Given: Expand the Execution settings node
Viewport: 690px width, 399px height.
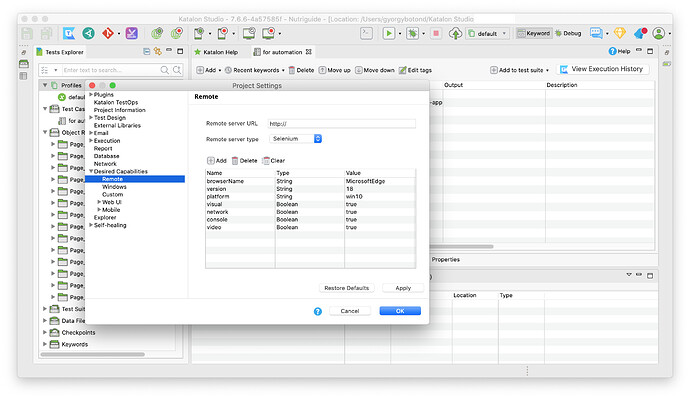Looking at the screenshot, I should (91, 141).
